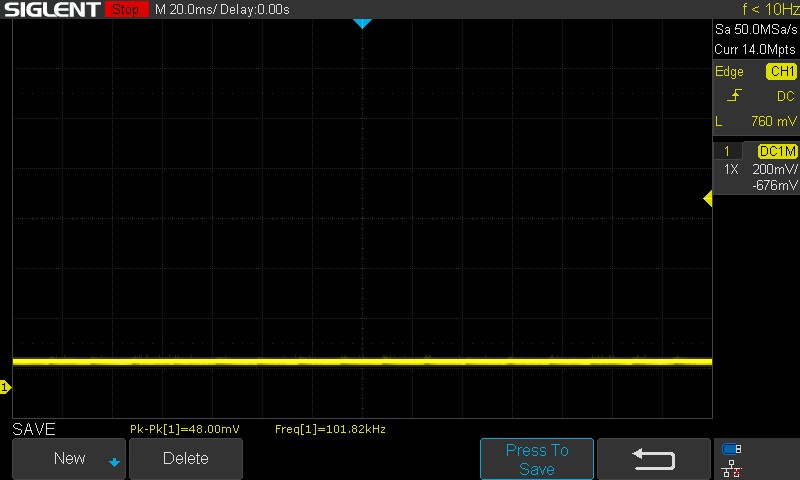
Task: Click the Delay:0.00s readout
Action: tap(255, 10)
